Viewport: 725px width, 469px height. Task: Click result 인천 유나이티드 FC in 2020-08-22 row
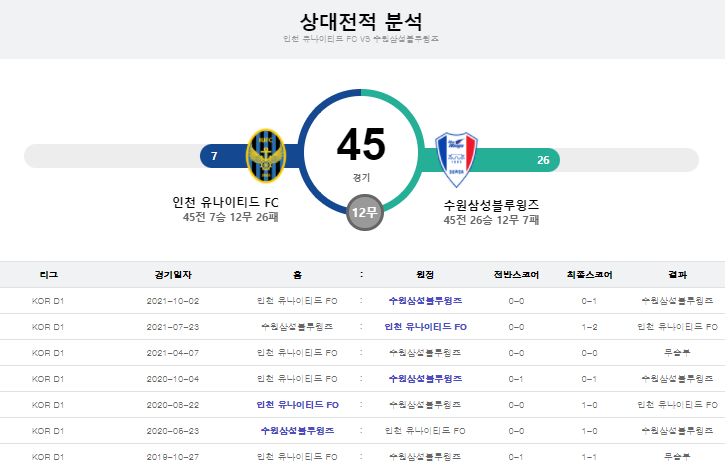(677, 405)
